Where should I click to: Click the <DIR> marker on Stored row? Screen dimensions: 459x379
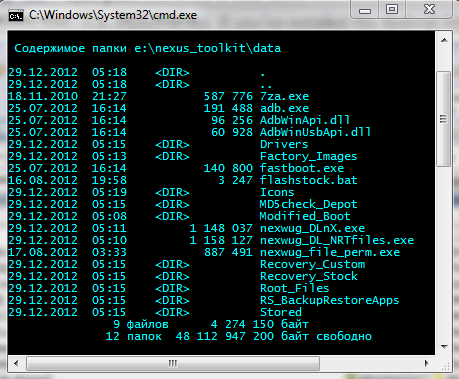172,312
